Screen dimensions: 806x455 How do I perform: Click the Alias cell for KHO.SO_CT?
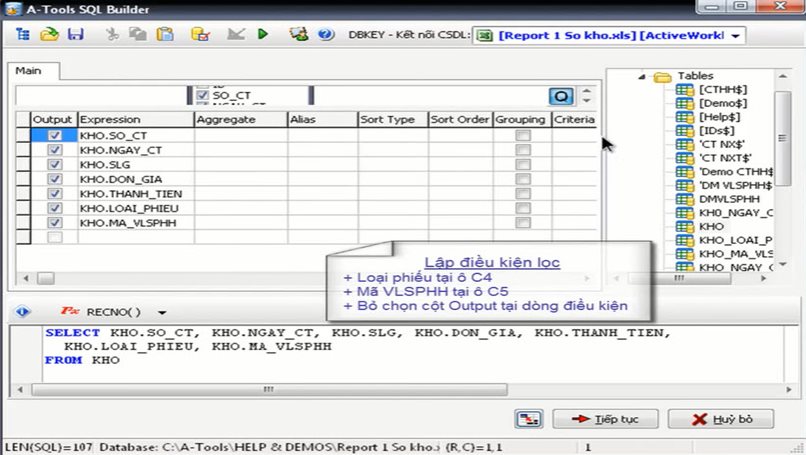[x=322, y=135]
